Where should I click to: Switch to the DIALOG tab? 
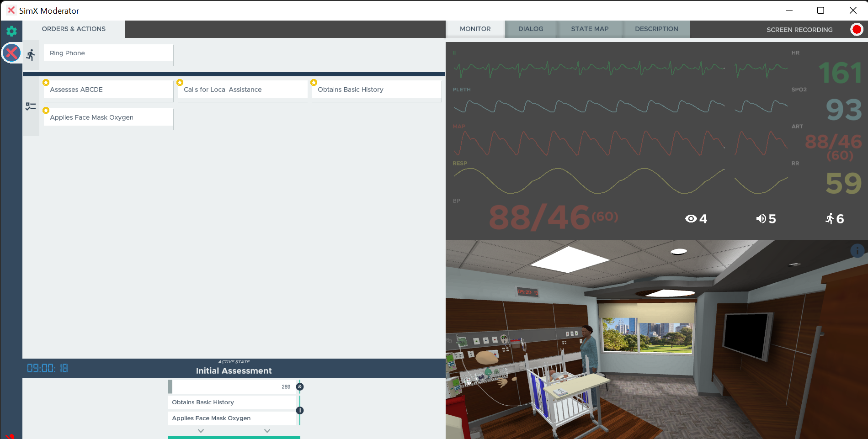531,29
